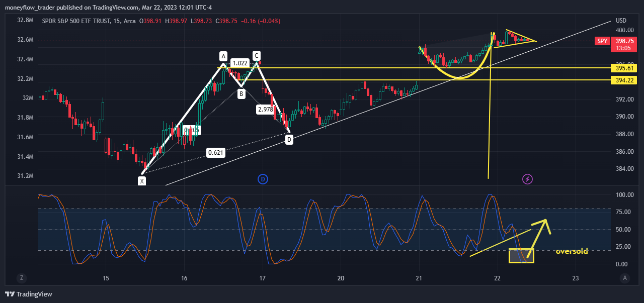Click the 50.00 stochastic axis label
644x303 pixels.
pyautogui.click(x=623, y=230)
